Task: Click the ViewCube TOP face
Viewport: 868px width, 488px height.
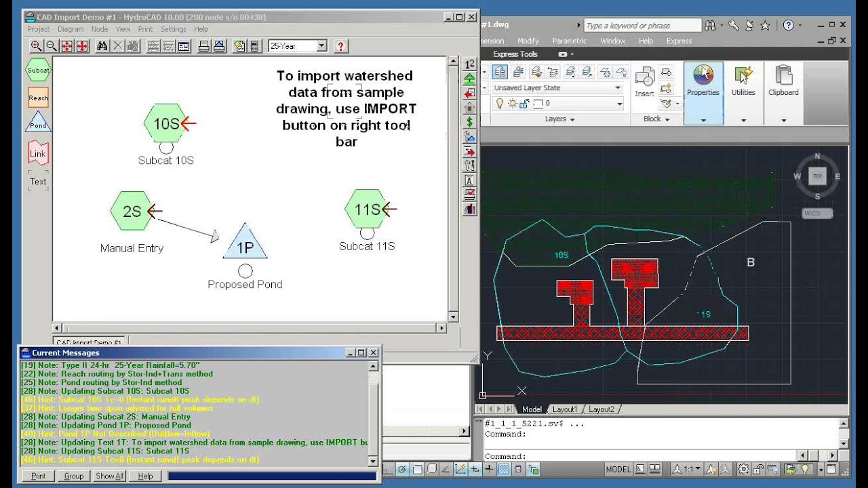Action: (x=817, y=176)
